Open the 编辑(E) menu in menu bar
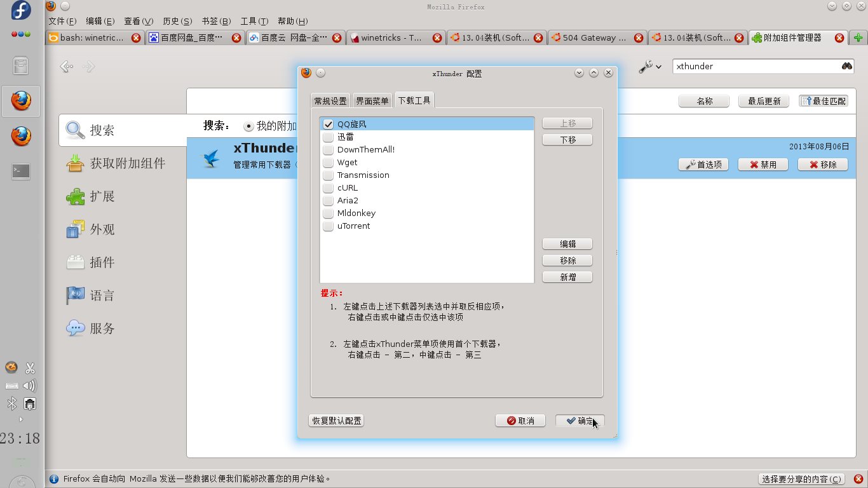Viewport: 868px width, 488px height. [x=100, y=21]
